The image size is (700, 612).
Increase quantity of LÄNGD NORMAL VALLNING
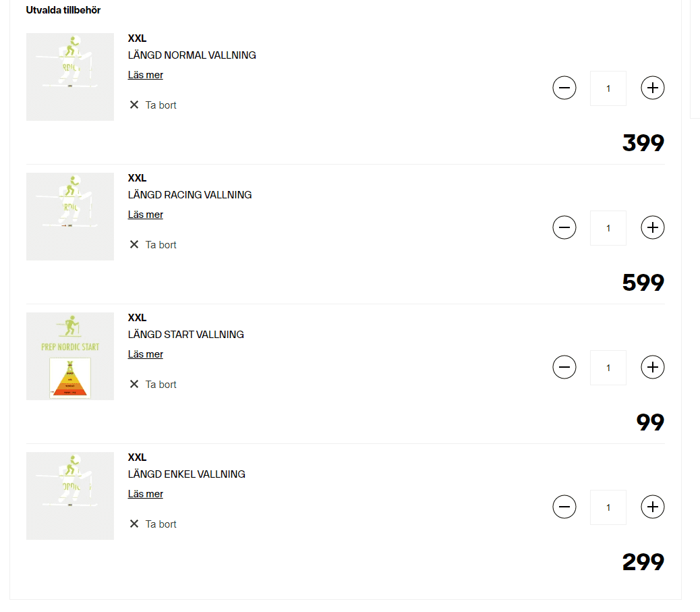tap(652, 88)
